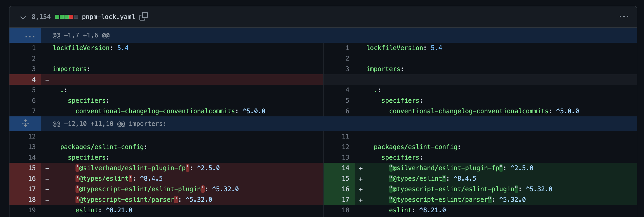This screenshot has height=217, width=644.
Task: Select left line number 15
Action: 25,168
